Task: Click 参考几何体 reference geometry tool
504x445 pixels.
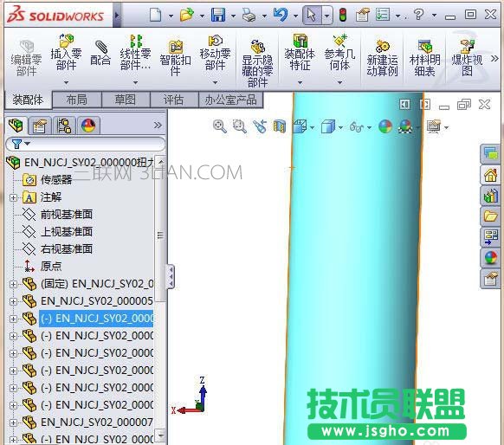Action: point(339,52)
